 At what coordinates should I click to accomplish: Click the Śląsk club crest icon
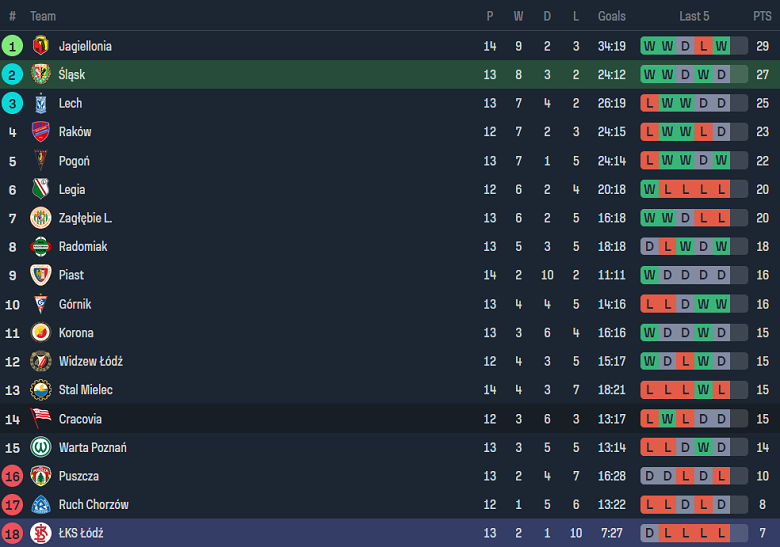pos(41,74)
